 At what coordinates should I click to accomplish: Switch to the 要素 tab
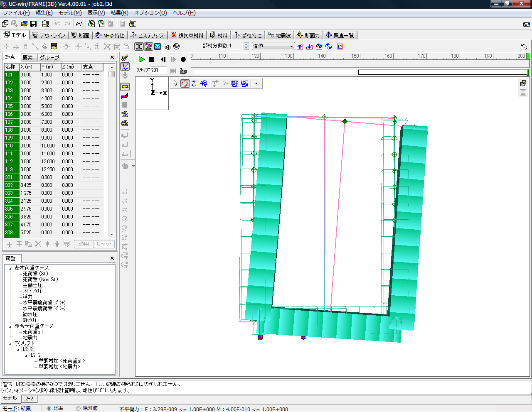pyautogui.click(x=28, y=57)
